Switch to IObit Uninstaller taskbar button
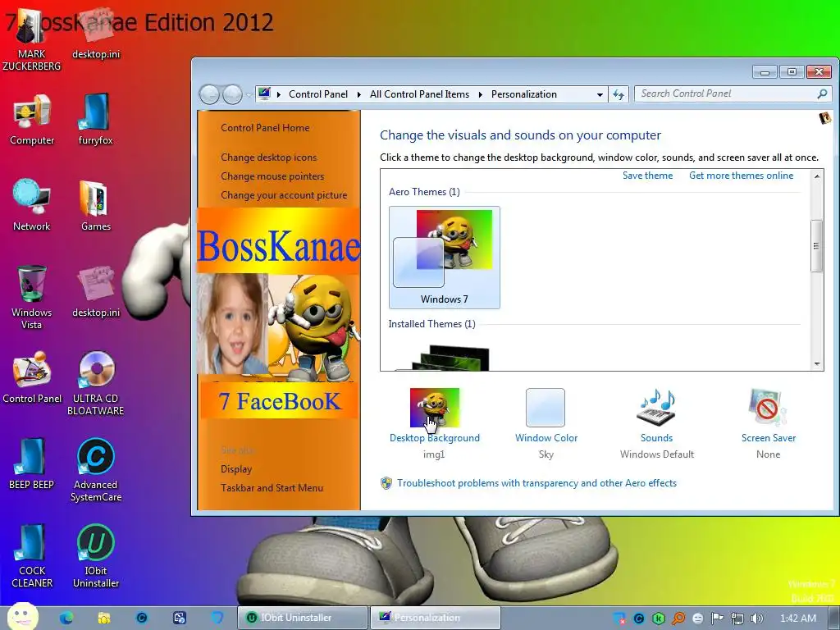 (x=303, y=618)
